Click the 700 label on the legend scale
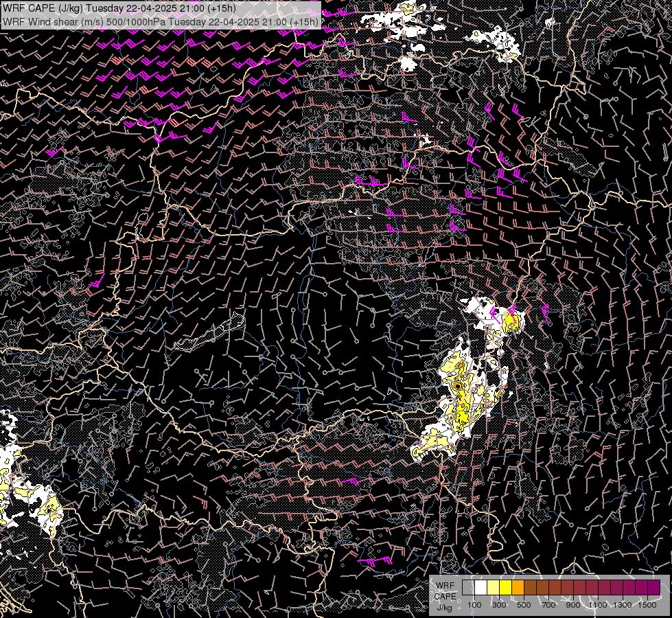This screenshot has height=618, width=672. [548, 605]
